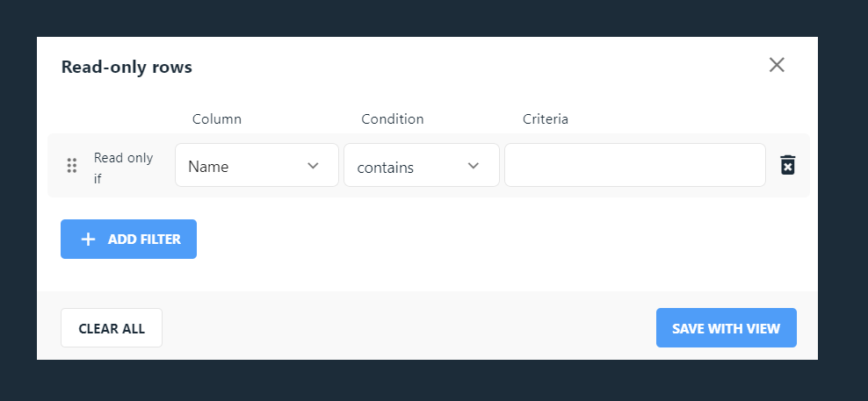Image resolution: width=868 pixels, height=401 pixels.
Task: Click the chevron next to contains
Action: click(x=474, y=165)
